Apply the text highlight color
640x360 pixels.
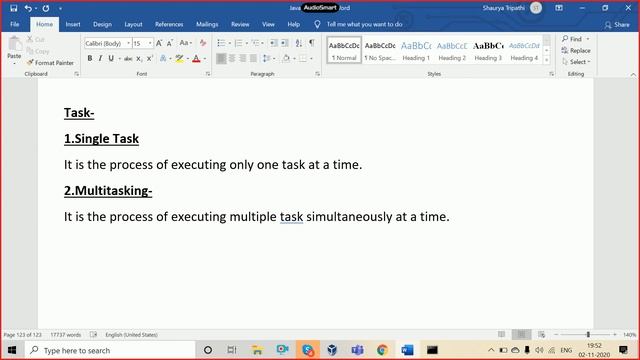coord(179,59)
